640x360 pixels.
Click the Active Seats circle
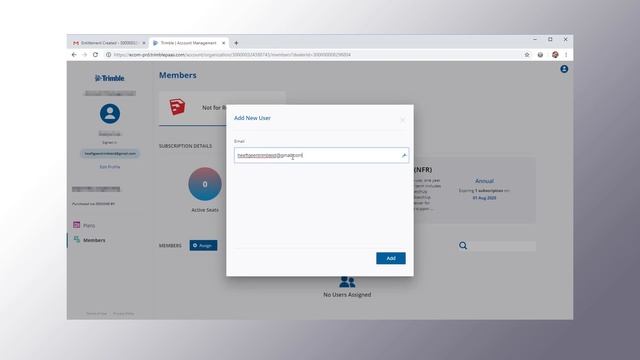(x=205, y=184)
